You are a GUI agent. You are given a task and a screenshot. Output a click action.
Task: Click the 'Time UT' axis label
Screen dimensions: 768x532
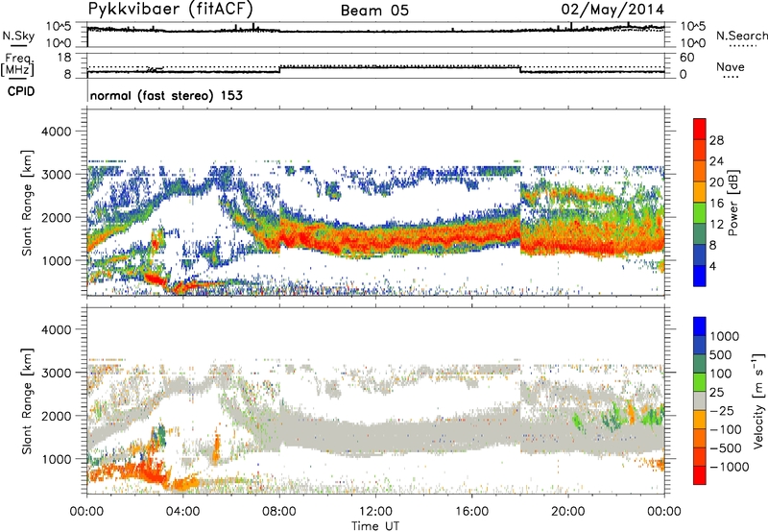pyautogui.click(x=375, y=526)
